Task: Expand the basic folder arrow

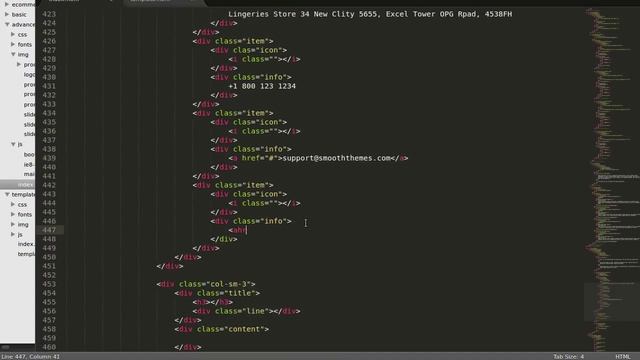Action: point(7,14)
